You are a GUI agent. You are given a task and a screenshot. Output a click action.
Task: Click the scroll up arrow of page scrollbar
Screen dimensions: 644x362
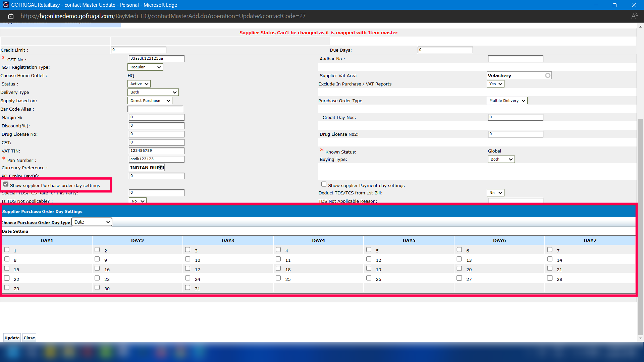click(640, 26)
